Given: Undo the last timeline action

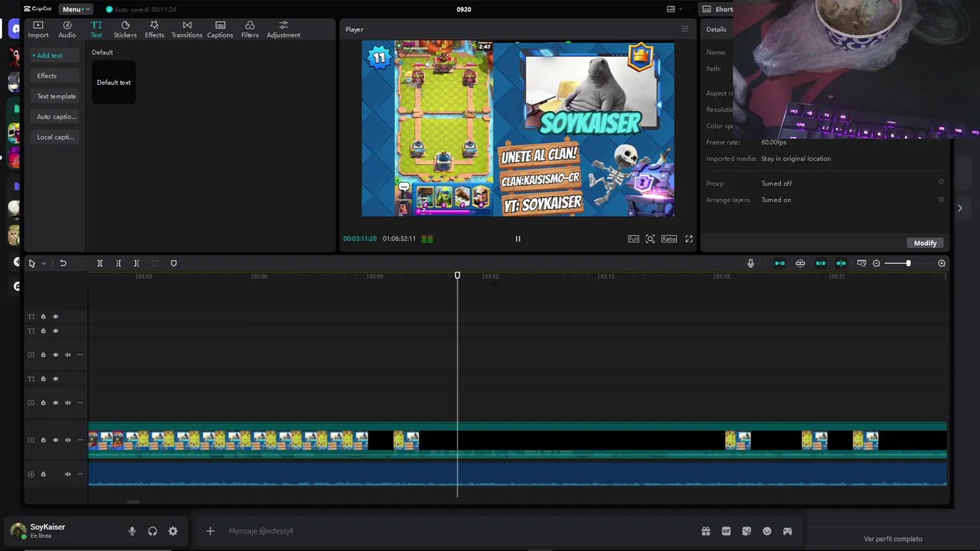Looking at the screenshot, I should click(63, 263).
